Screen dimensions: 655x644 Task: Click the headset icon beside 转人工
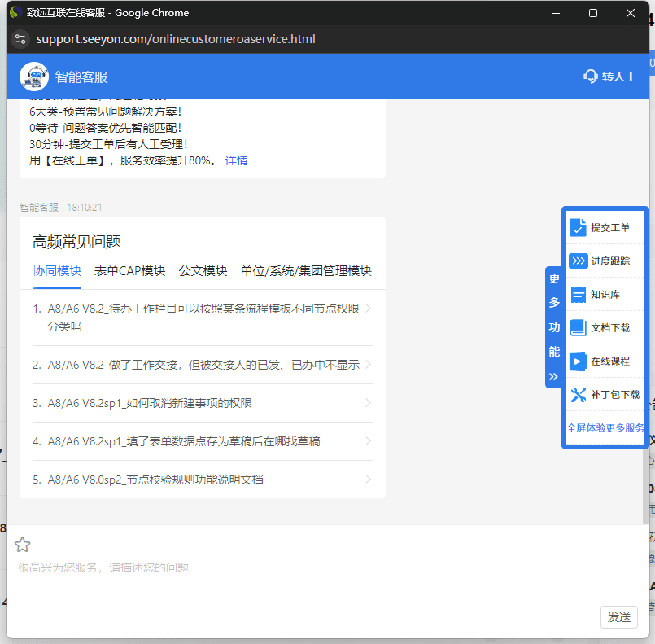pos(590,76)
